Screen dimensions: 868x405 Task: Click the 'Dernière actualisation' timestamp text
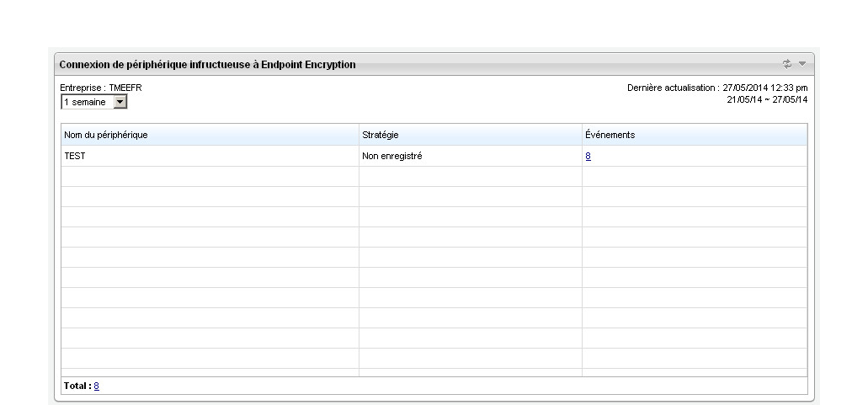pyautogui.click(x=717, y=88)
